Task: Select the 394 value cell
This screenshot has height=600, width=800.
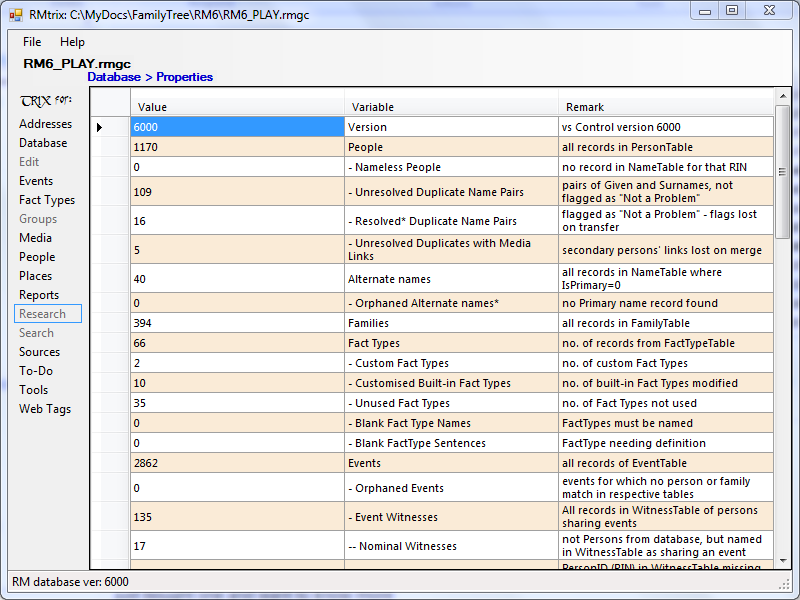Action: [x=237, y=323]
